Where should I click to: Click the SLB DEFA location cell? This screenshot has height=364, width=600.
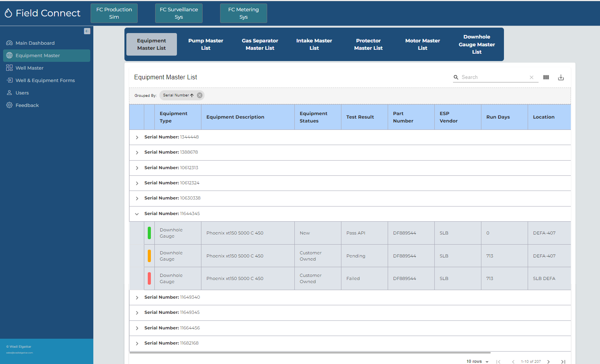(549, 278)
